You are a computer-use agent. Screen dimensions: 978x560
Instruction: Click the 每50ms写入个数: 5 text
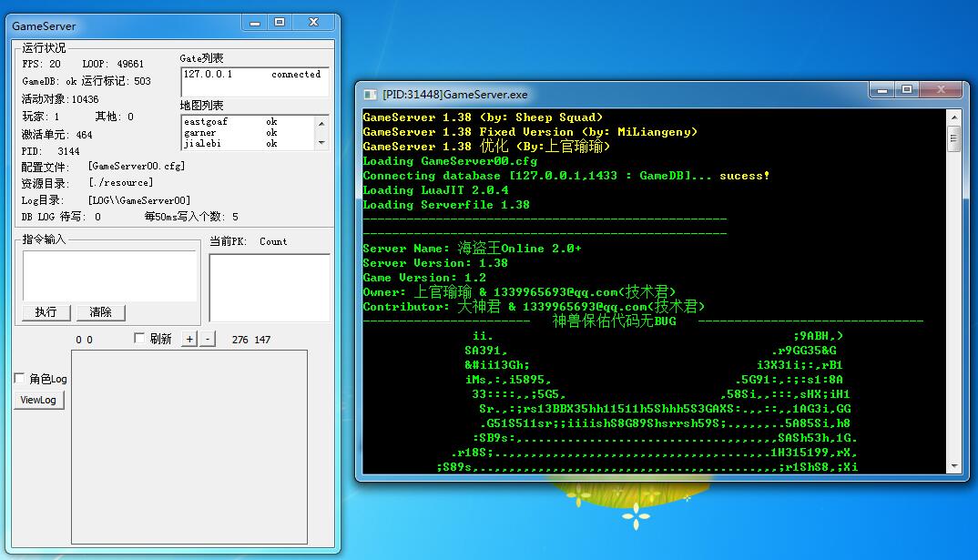tap(191, 217)
